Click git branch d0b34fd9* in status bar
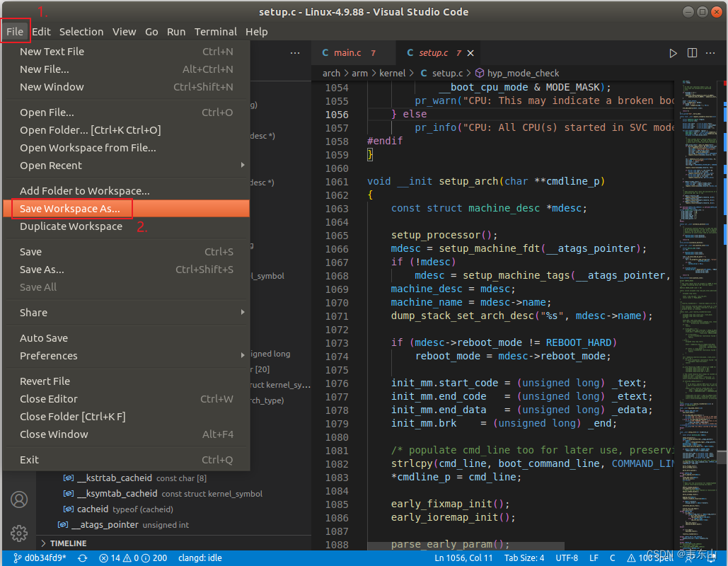Viewport: 728px width, 566px height. pos(40,558)
